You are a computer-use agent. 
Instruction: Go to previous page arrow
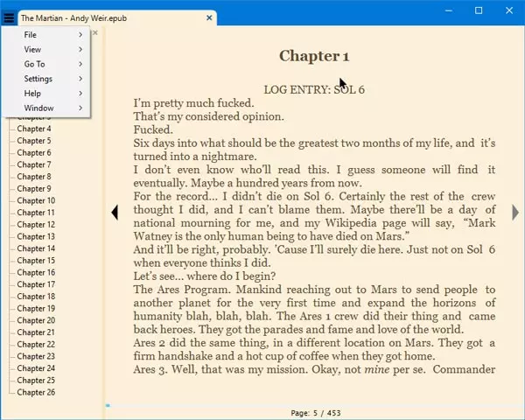click(x=115, y=213)
